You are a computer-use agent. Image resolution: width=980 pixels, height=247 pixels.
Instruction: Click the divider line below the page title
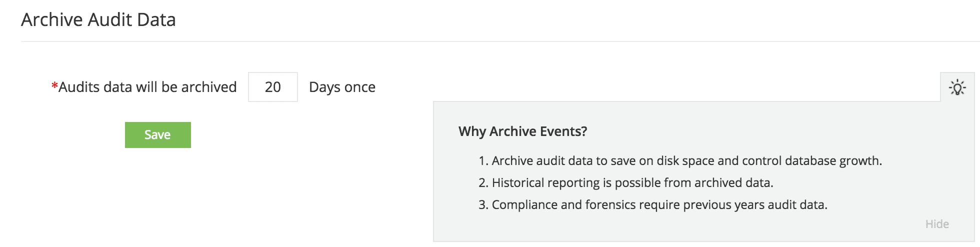click(x=500, y=41)
